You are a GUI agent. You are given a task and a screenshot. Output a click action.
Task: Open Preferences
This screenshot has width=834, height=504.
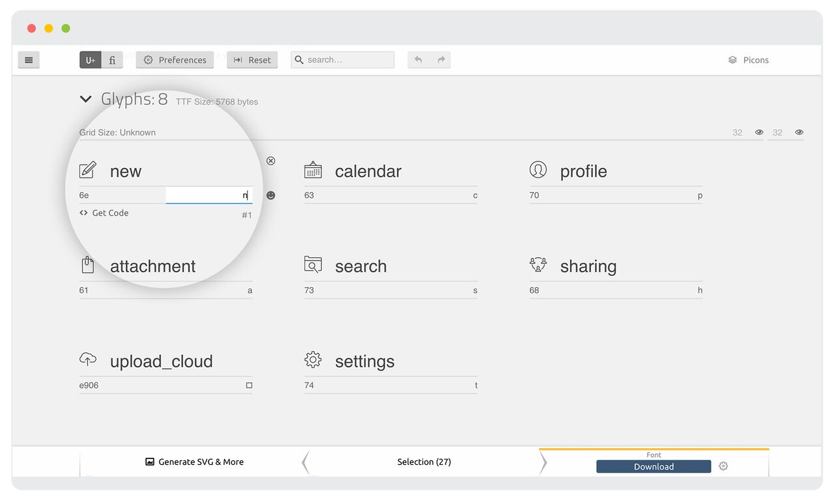[175, 60]
